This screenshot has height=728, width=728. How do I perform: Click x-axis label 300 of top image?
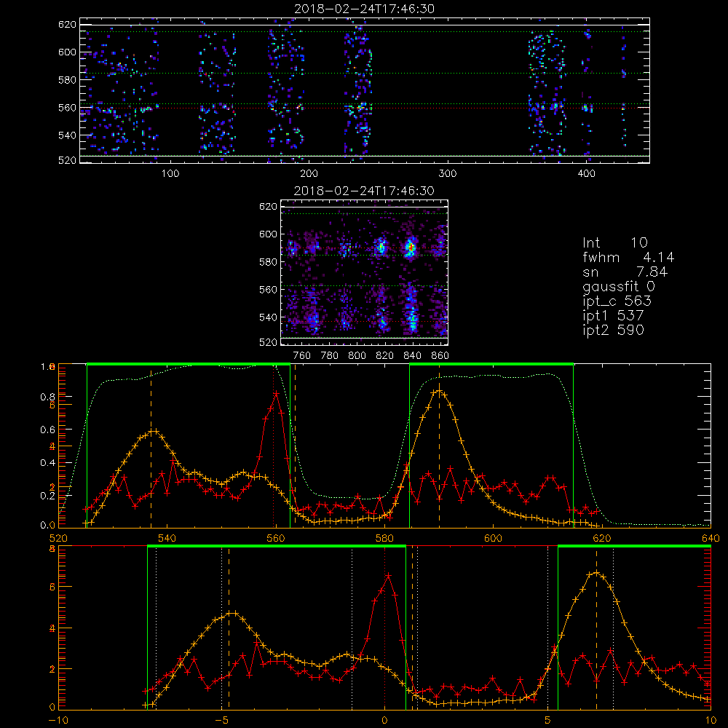point(448,174)
